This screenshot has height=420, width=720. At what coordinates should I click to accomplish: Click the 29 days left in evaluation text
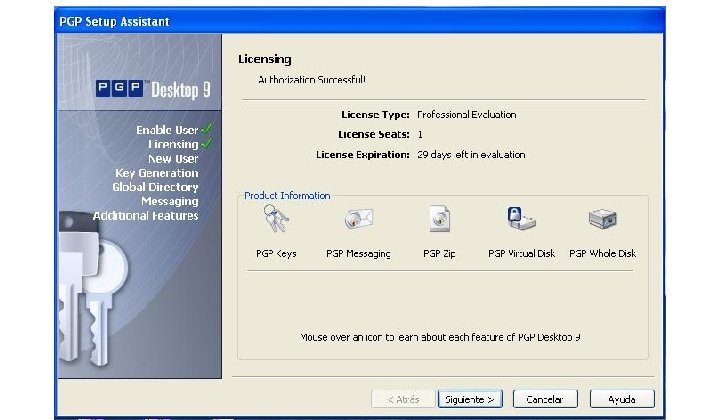click(471, 155)
